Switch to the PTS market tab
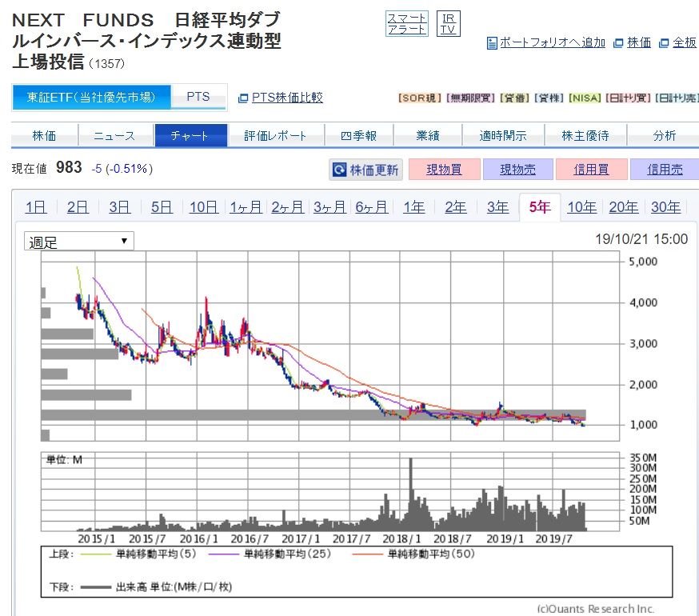The height and width of the screenshot is (616, 699). [198, 97]
